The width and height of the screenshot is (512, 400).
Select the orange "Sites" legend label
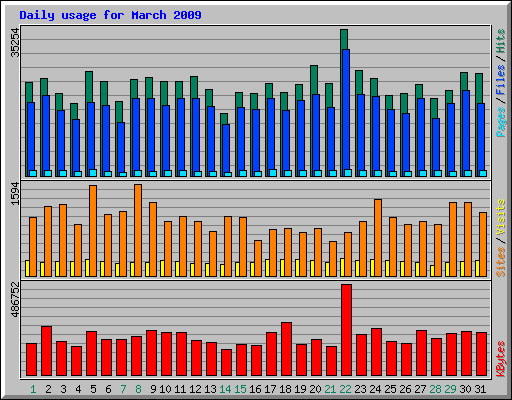tap(500, 262)
